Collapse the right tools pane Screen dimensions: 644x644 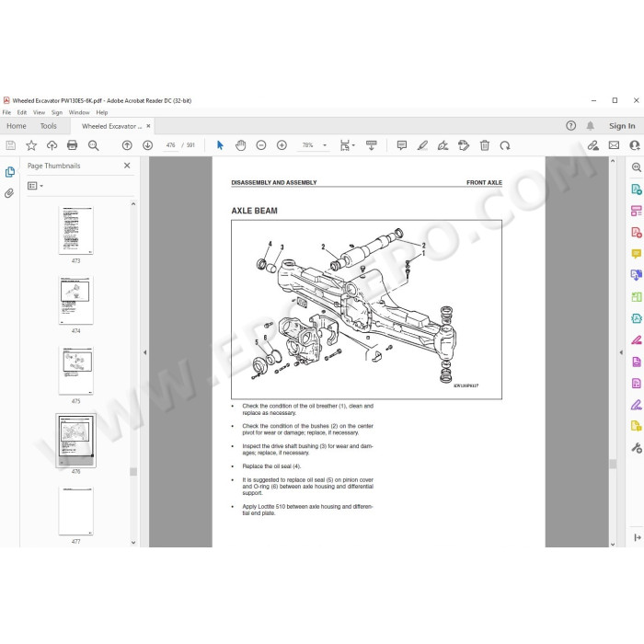click(621, 352)
